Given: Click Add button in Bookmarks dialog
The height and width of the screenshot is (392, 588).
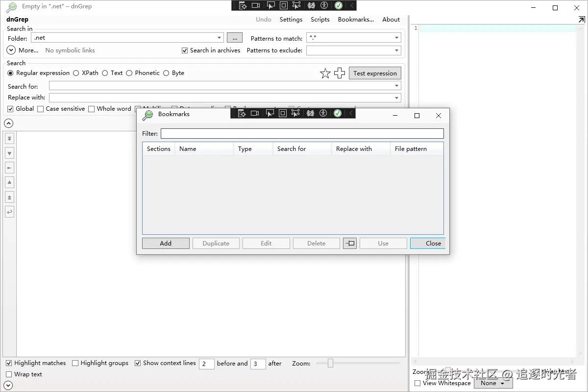Looking at the screenshot, I should tap(166, 244).
